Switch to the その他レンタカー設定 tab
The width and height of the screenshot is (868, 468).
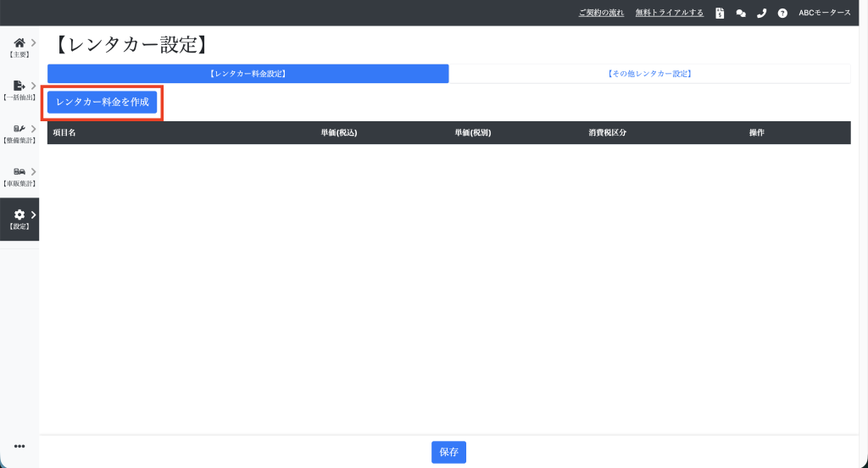click(x=649, y=74)
